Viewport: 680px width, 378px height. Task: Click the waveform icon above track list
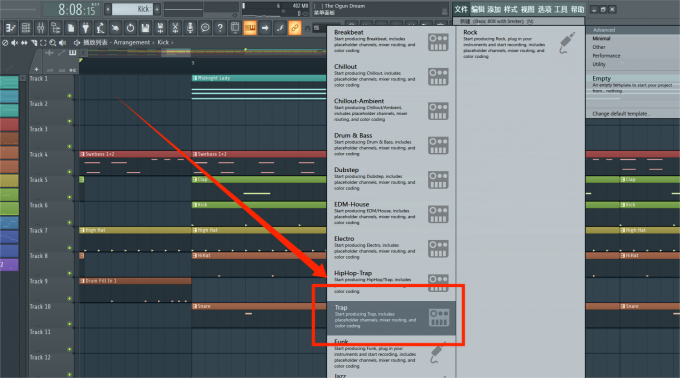[49, 53]
